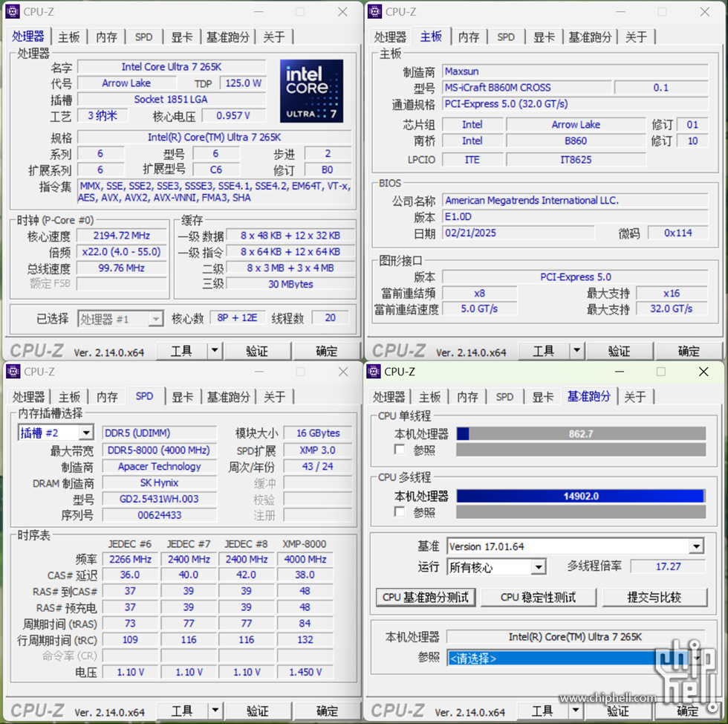Click the 當前連結頻 value x8

[x=480, y=294]
